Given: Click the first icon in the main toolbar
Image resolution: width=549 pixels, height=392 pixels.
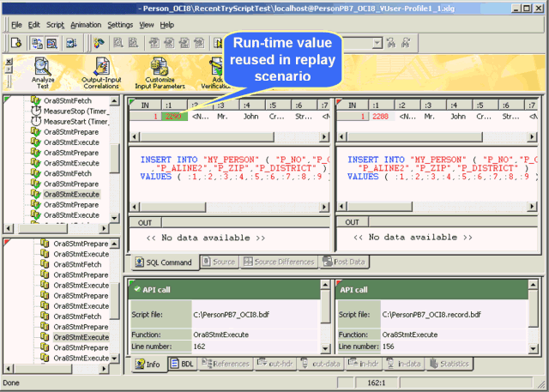Looking at the screenshot, I should point(16,42).
